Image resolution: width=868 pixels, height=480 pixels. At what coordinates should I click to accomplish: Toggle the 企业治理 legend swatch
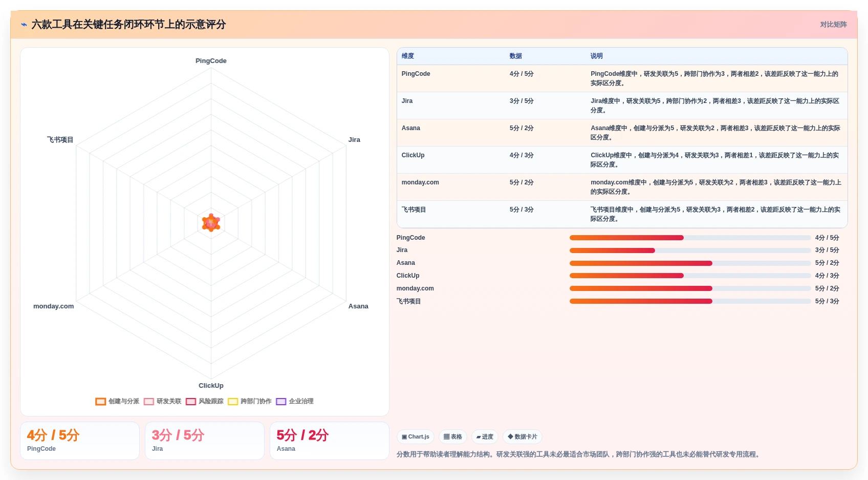pyautogui.click(x=281, y=402)
